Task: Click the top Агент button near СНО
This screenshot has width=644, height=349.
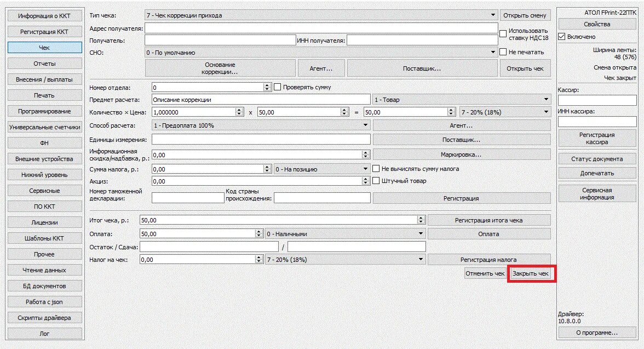Action: click(321, 68)
